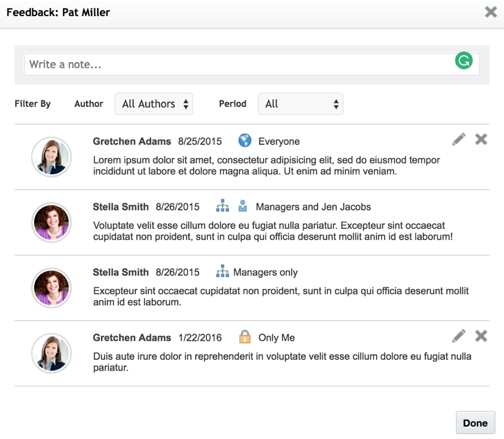504x439 pixels.
Task: Open the Period All dropdown
Action: coord(301,104)
